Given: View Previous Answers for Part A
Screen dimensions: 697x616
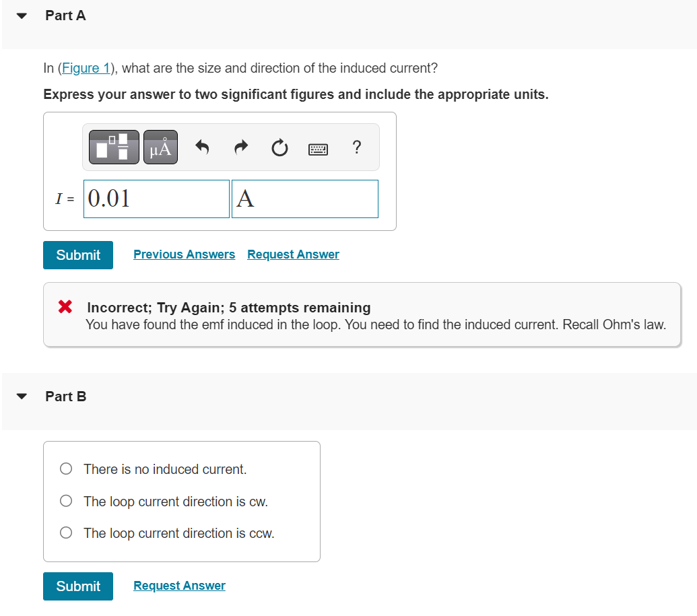Looking at the screenshot, I should [x=184, y=254].
